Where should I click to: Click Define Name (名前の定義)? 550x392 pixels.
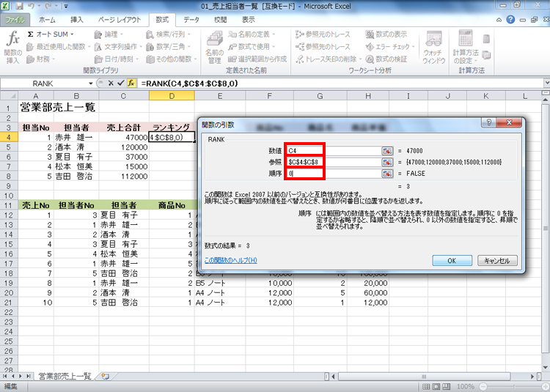pos(252,34)
